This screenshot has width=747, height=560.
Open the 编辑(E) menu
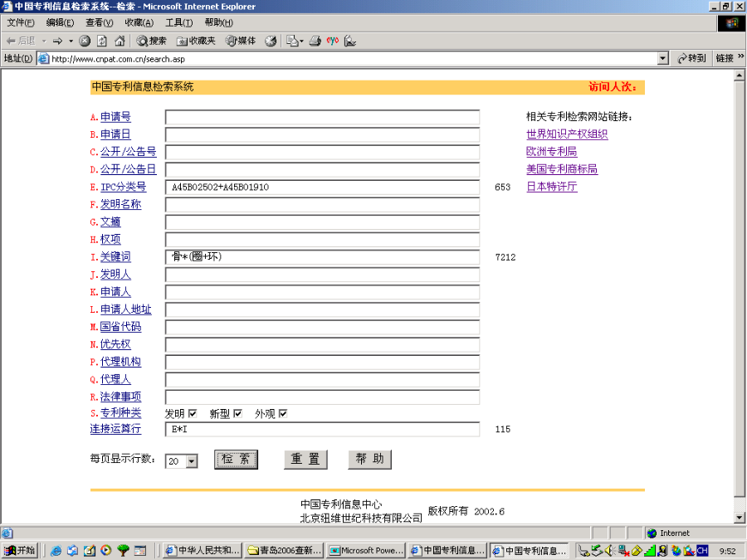[x=60, y=22]
